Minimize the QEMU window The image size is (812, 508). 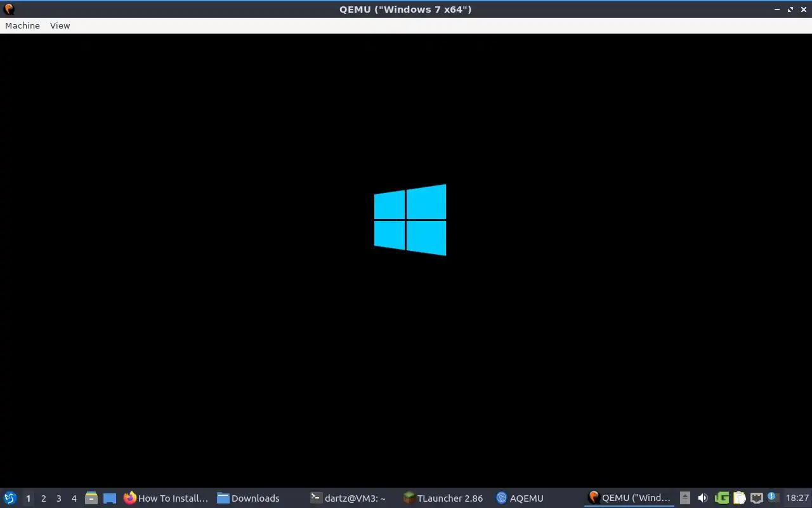coord(777,10)
